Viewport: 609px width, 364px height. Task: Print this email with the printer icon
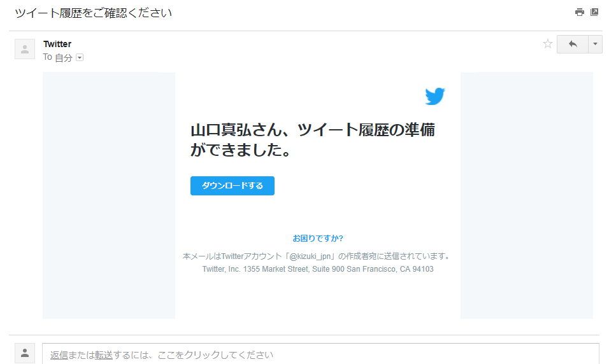[579, 13]
